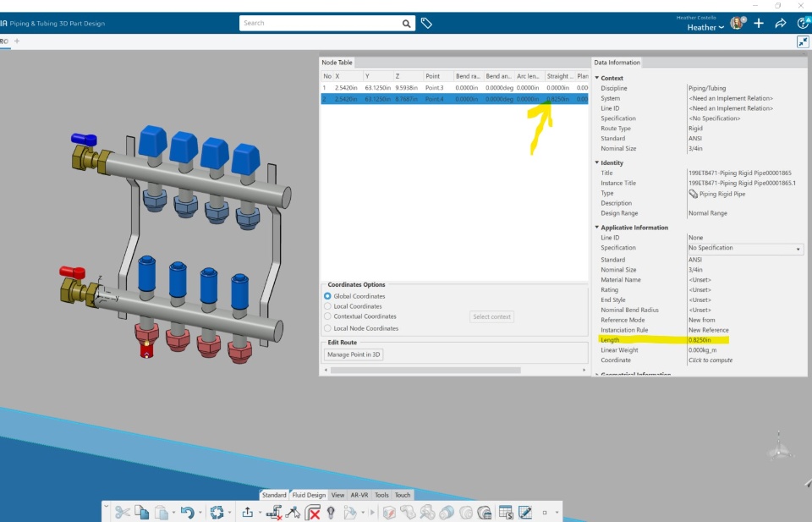
Task: Switch to the Standard toolbar tab
Action: [x=274, y=495]
